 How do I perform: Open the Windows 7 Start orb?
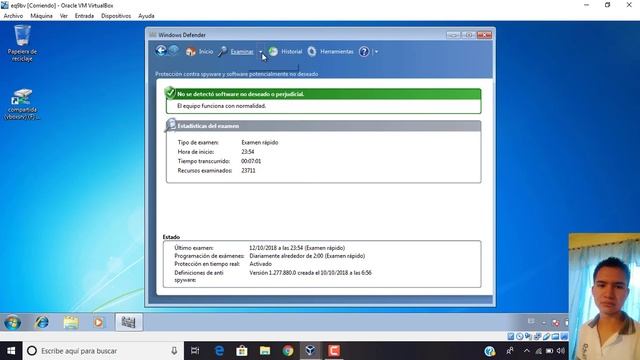point(13,322)
